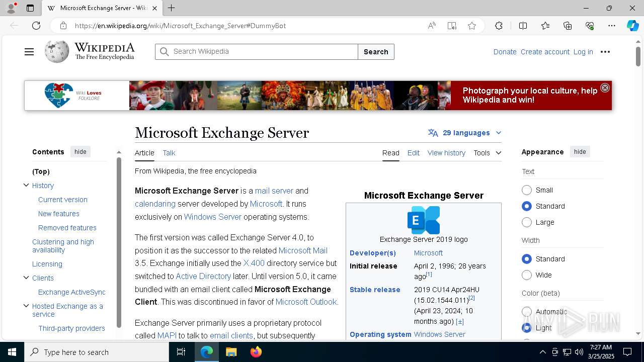
Task: Click the Search button
Action: [x=376, y=52]
